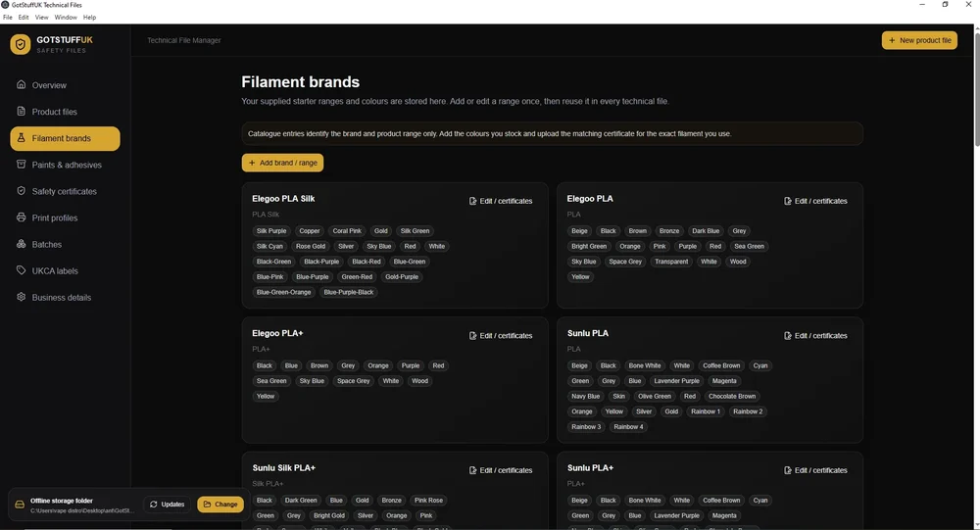Open the File menu
This screenshot has width=980, height=530.
(8, 18)
